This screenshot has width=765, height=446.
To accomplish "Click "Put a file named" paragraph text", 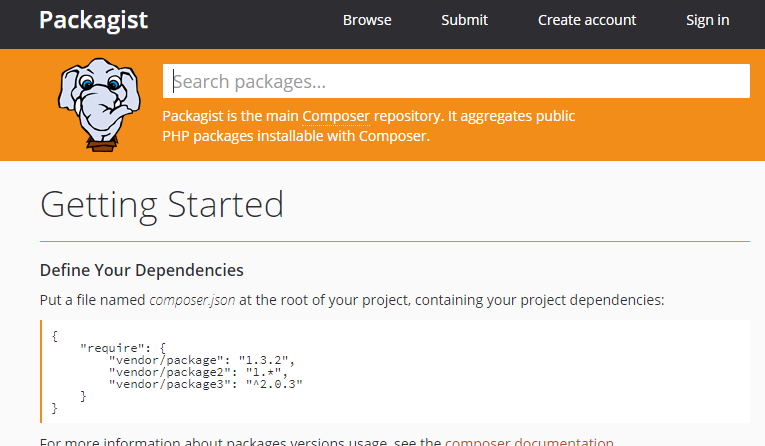I will coord(93,300).
